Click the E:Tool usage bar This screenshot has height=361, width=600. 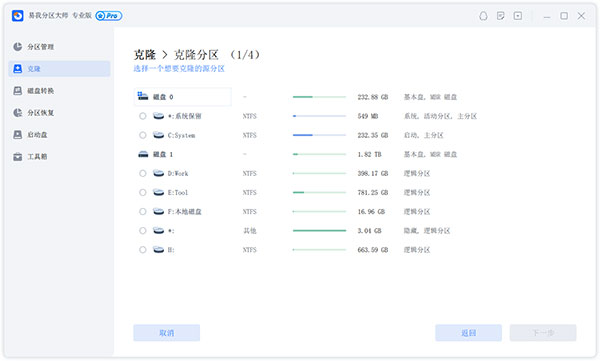coord(319,192)
